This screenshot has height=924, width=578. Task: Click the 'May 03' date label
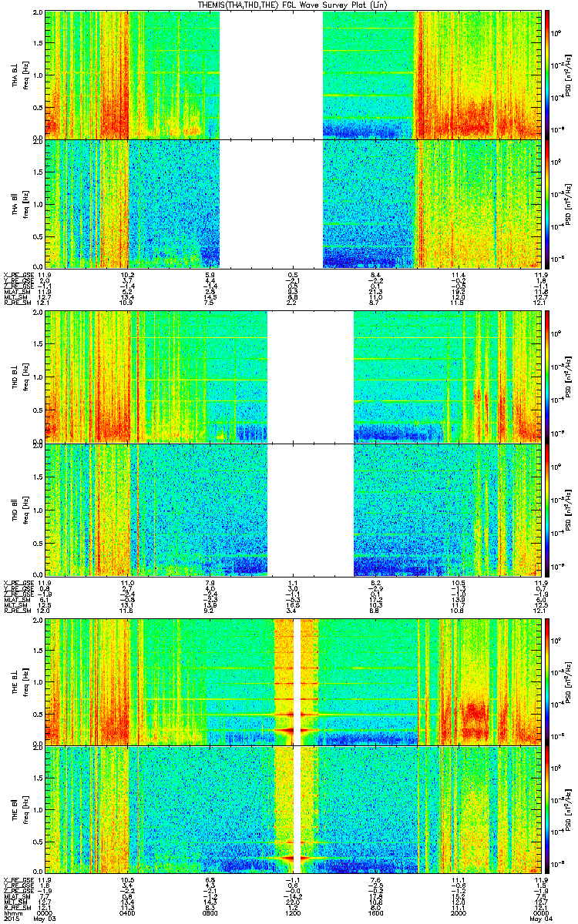pos(46,919)
